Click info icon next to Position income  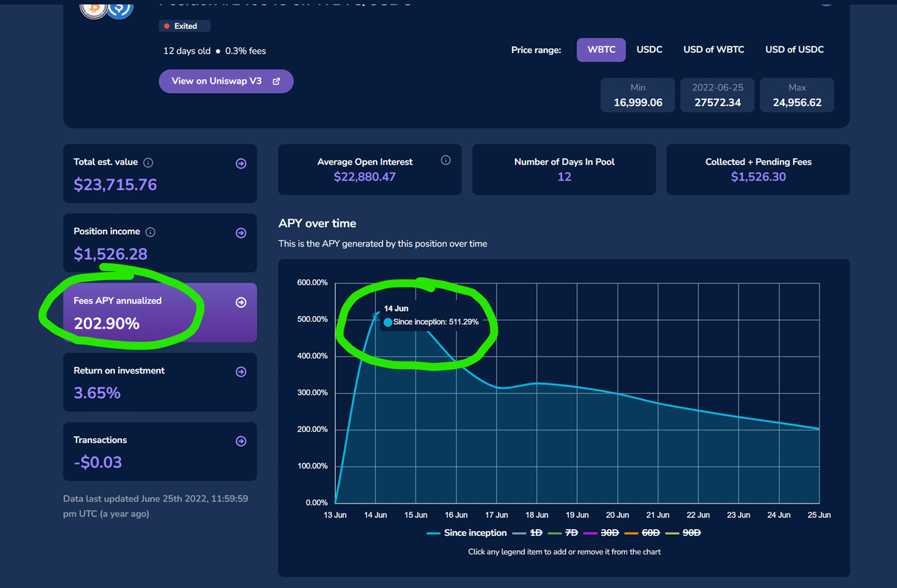150,232
